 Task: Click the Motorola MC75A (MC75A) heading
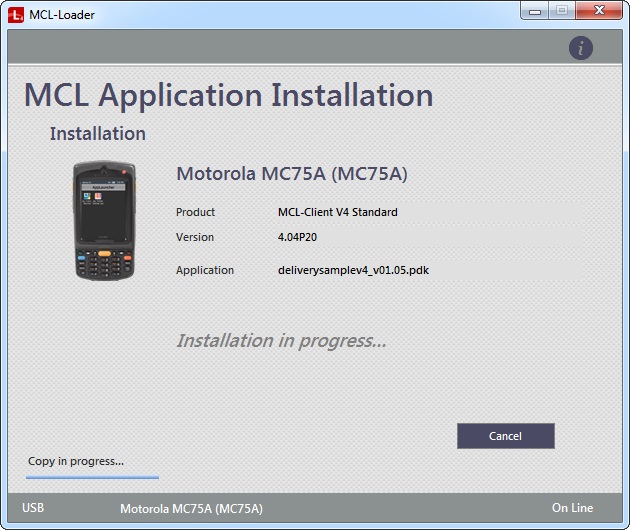pos(291,174)
